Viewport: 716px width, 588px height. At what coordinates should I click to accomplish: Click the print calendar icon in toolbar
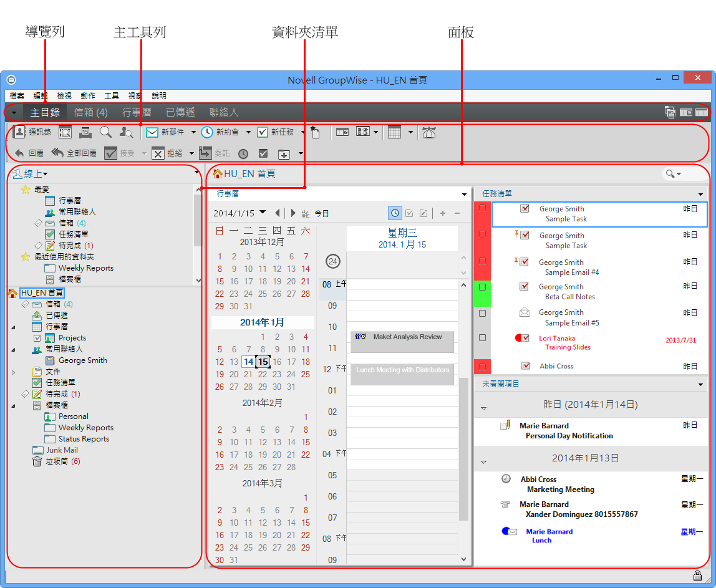coord(85,132)
